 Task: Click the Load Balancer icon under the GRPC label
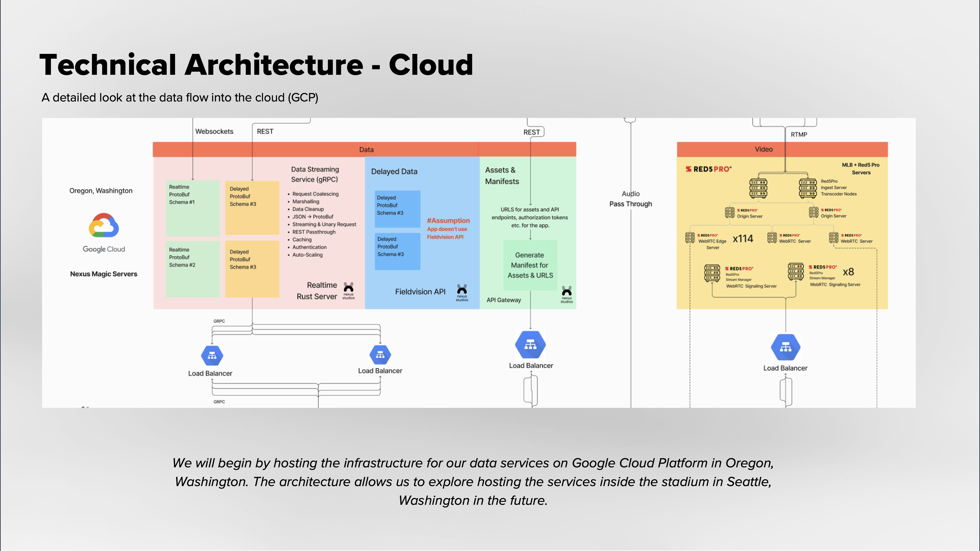[212, 355]
